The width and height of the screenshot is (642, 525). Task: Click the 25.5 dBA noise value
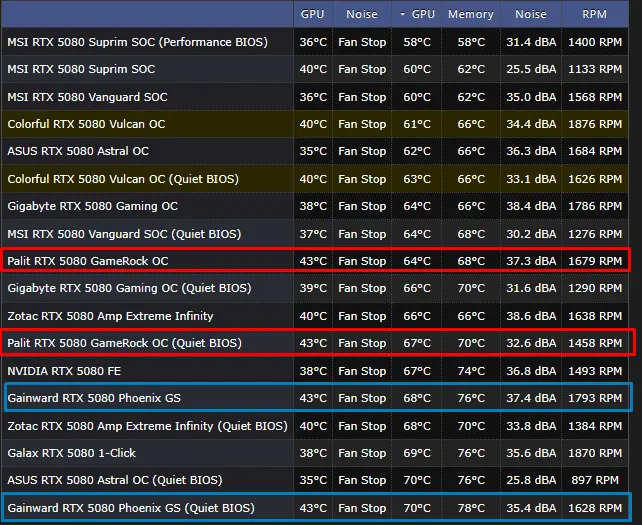pyautogui.click(x=531, y=69)
